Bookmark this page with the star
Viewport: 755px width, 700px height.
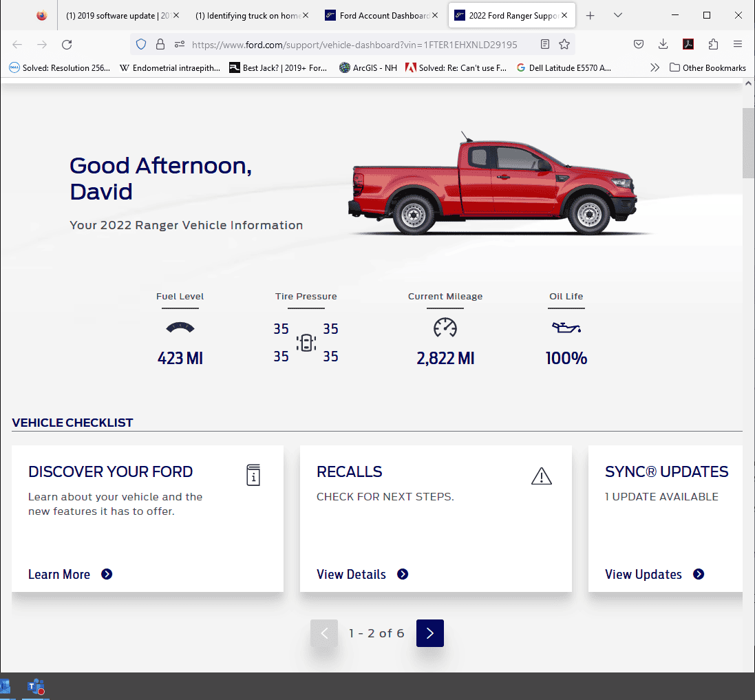(564, 45)
